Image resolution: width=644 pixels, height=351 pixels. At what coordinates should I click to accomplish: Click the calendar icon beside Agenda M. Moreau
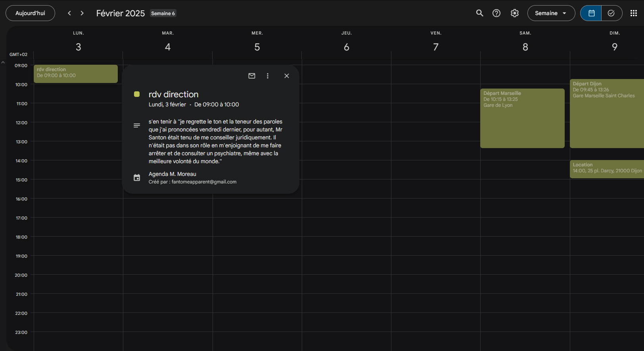137,177
